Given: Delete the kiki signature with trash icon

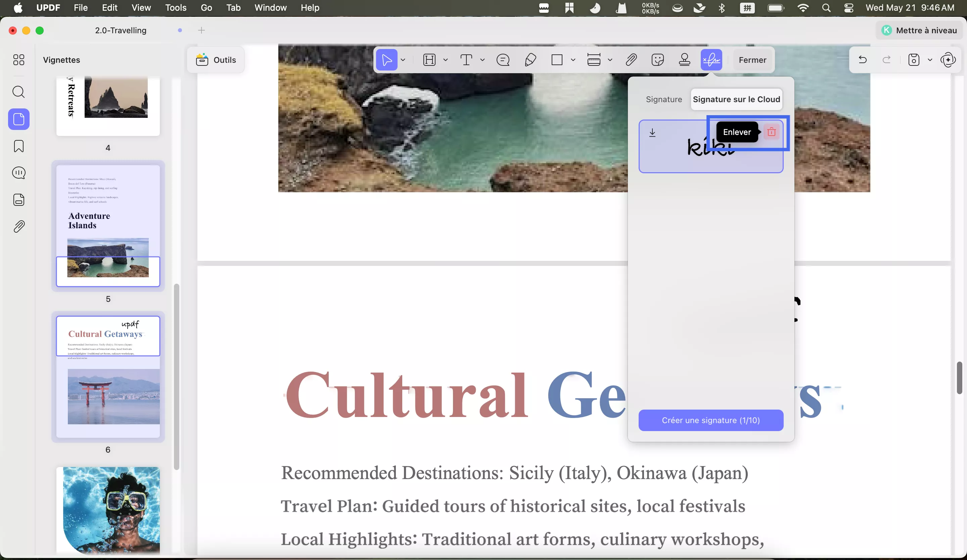Looking at the screenshot, I should pos(771,132).
